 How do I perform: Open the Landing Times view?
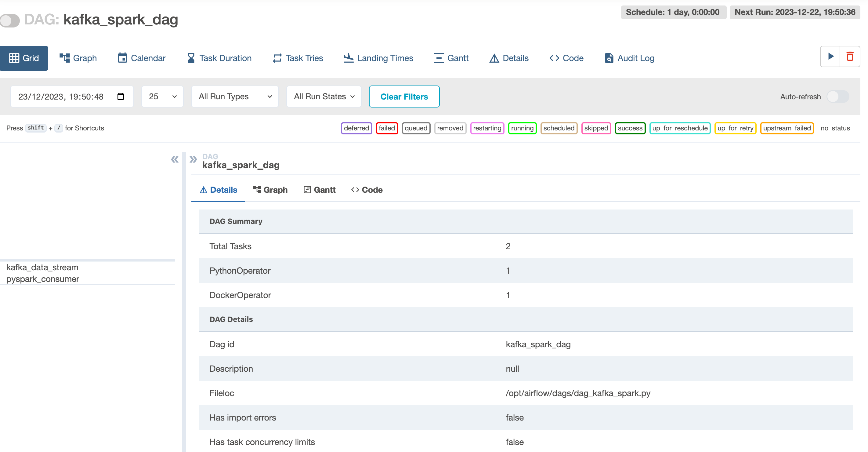click(x=378, y=58)
